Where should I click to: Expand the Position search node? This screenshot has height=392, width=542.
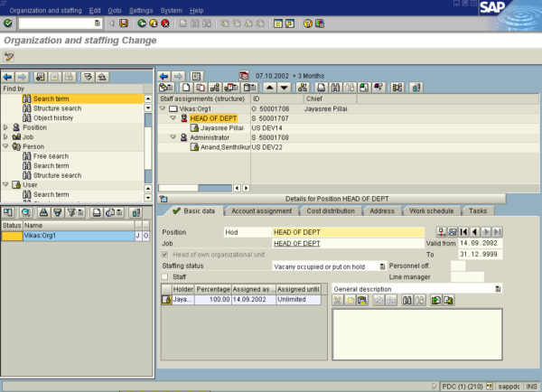[5, 127]
